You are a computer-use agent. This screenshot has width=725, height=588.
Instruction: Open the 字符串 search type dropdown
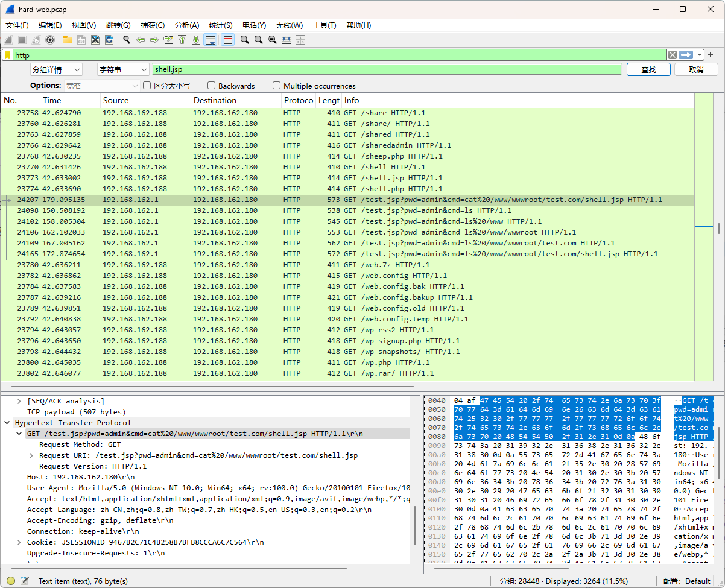123,70
